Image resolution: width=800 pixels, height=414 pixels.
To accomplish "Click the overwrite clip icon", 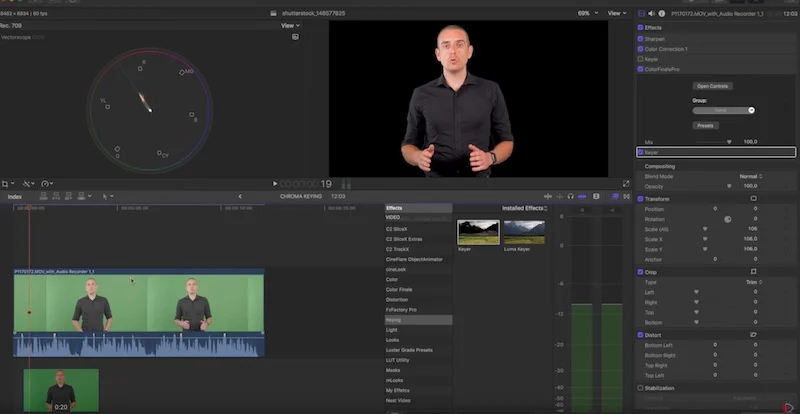I will (x=81, y=196).
